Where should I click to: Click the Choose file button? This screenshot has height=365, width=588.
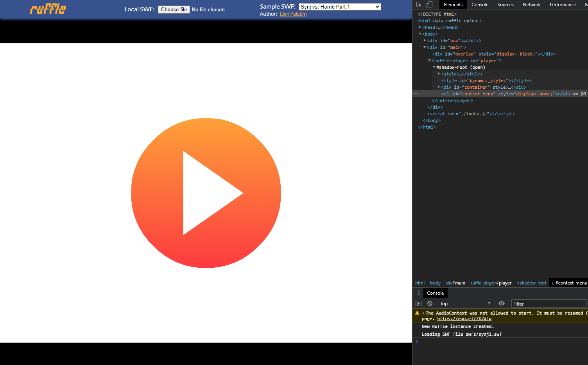coord(174,9)
